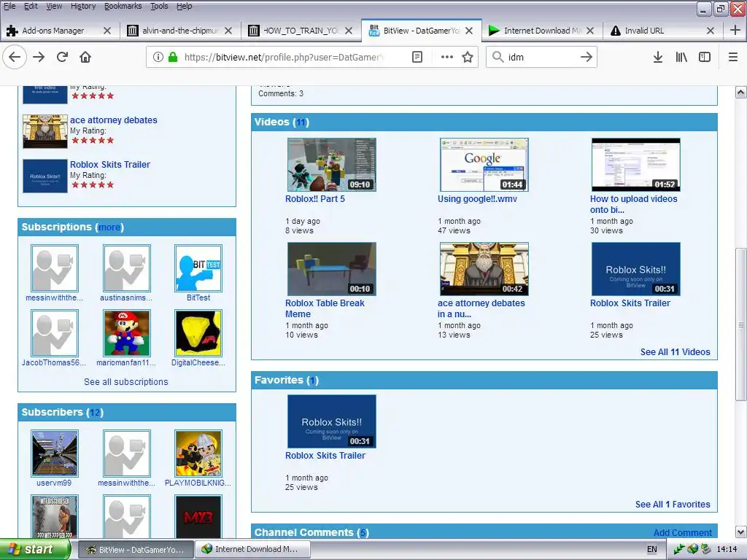Open the downloads panel
Image resolution: width=747 pixels, height=560 pixels.
click(x=657, y=57)
